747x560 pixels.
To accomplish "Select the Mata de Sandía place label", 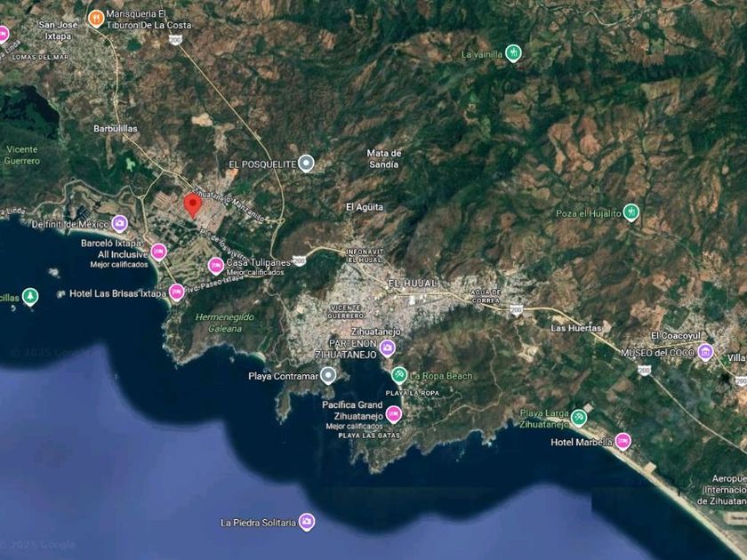I will pyautogui.click(x=384, y=158).
